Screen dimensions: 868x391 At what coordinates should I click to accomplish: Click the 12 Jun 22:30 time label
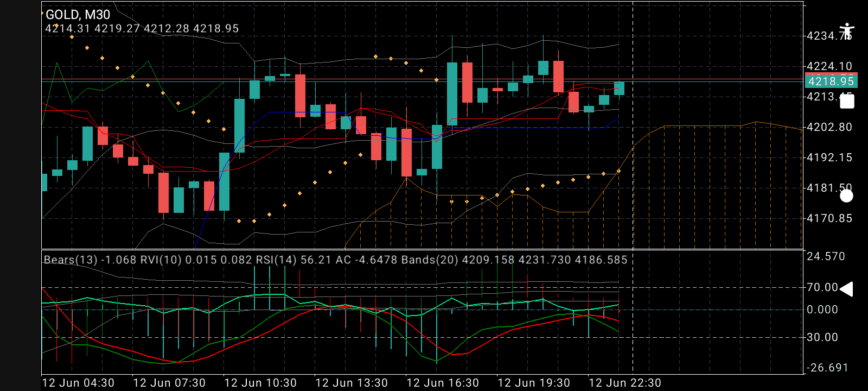[625, 383]
